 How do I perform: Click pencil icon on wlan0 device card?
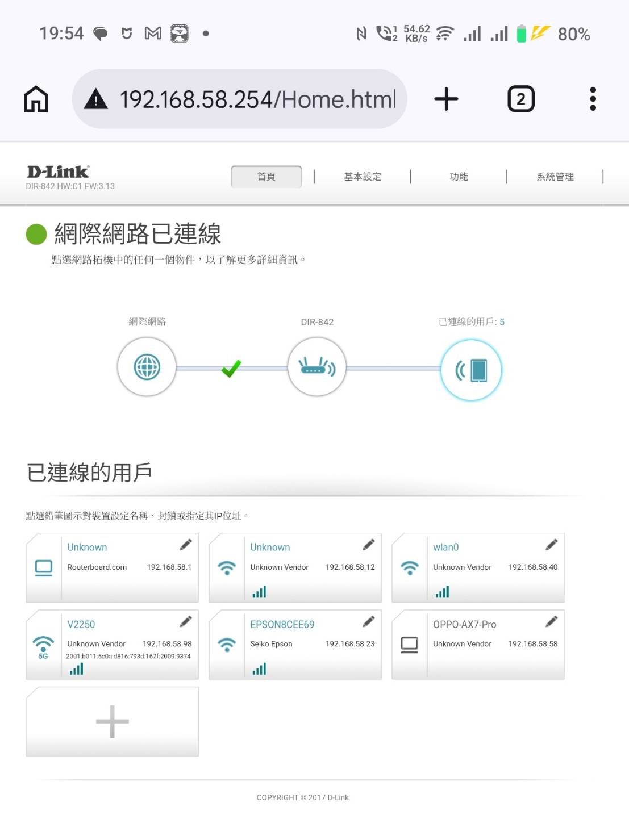click(x=551, y=545)
